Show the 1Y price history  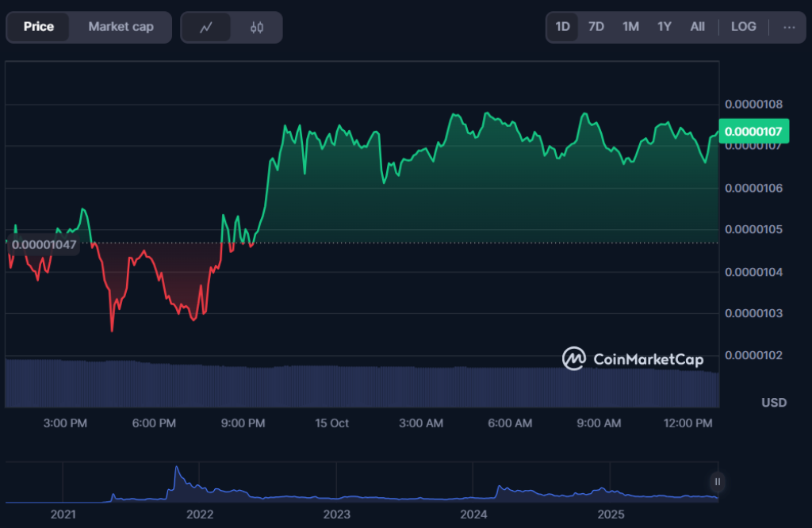(665, 27)
